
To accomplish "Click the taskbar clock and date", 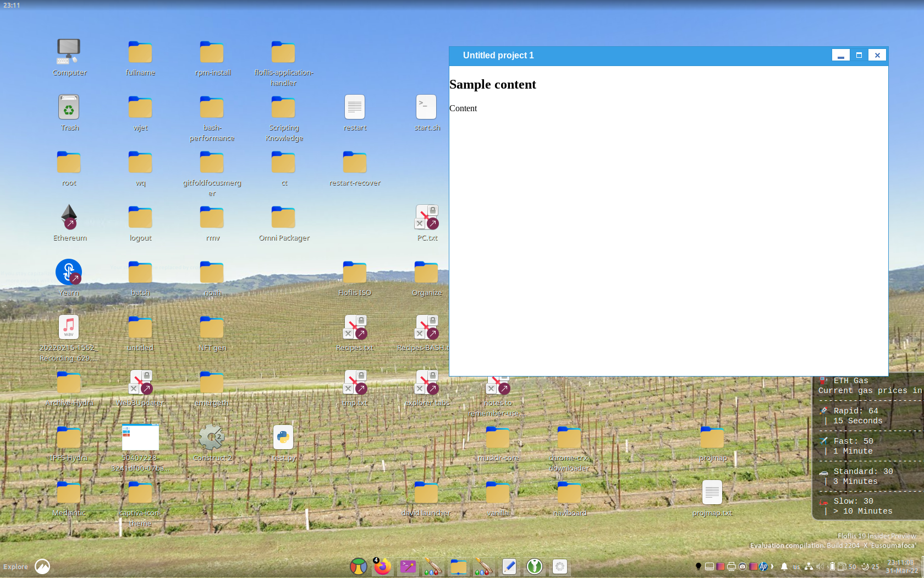I will point(901,566).
